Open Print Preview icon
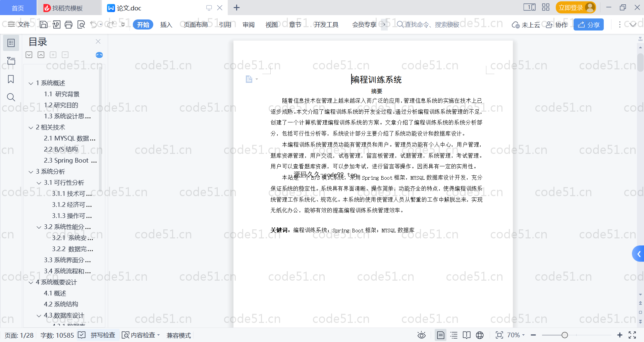Screen dimensions: 644x342 coord(81,24)
